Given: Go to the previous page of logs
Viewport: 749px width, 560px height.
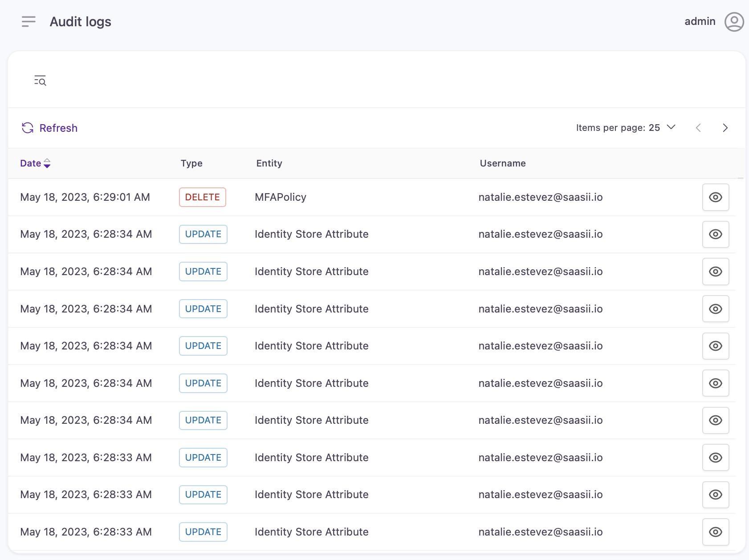Looking at the screenshot, I should pos(698,128).
